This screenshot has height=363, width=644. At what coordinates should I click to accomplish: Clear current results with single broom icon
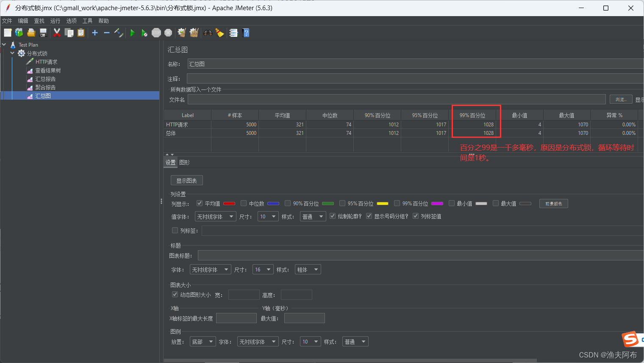click(x=182, y=33)
